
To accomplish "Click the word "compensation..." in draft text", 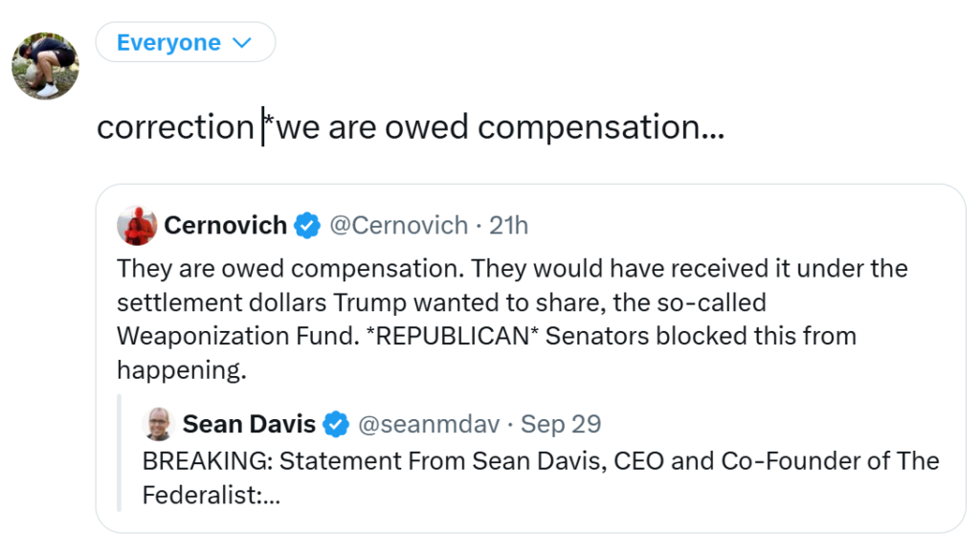I will [x=601, y=128].
